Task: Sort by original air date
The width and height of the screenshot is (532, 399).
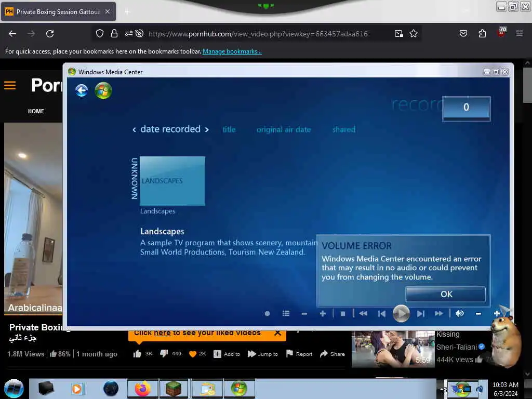Action: coord(284,129)
